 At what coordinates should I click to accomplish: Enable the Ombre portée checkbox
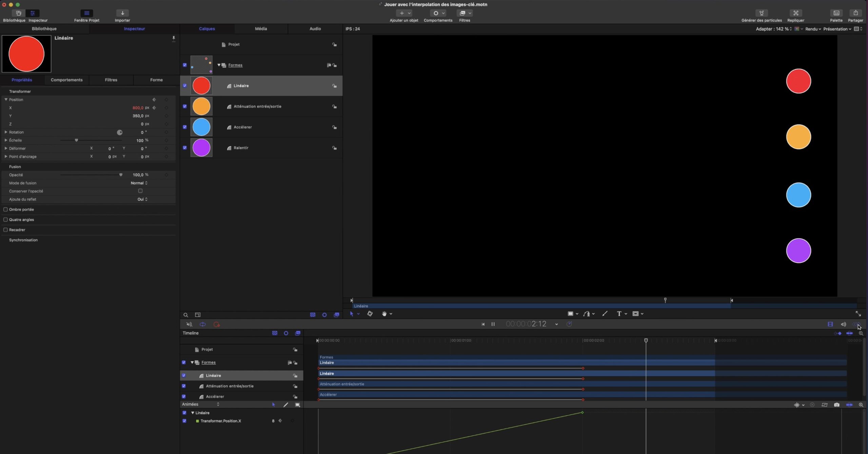(x=5, y=210)
